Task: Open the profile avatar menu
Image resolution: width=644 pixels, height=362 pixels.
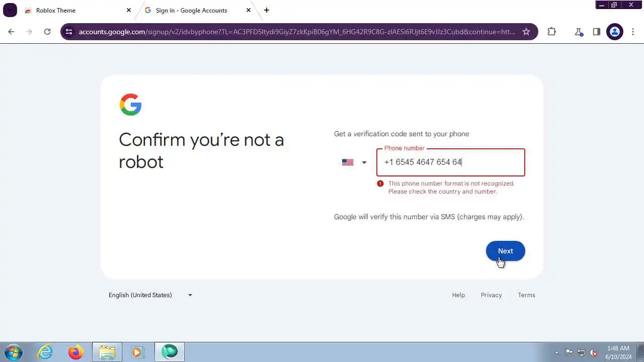Action: point(615,32)
